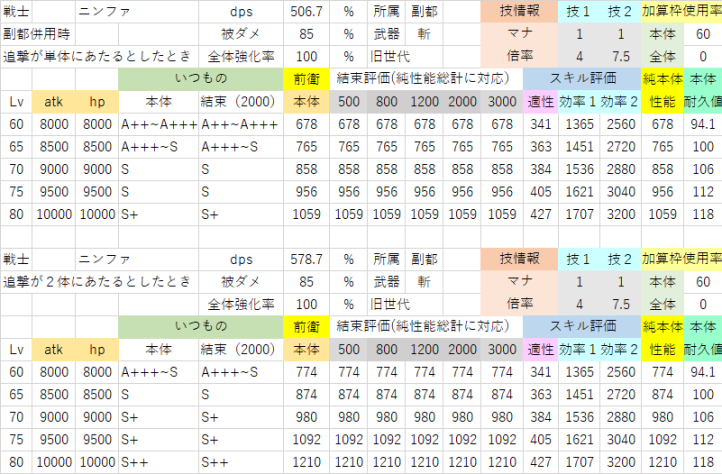722x474 pixels.
Task: Click 効率２ value 3200 in 506.7 table
Action: coord(621,215)
